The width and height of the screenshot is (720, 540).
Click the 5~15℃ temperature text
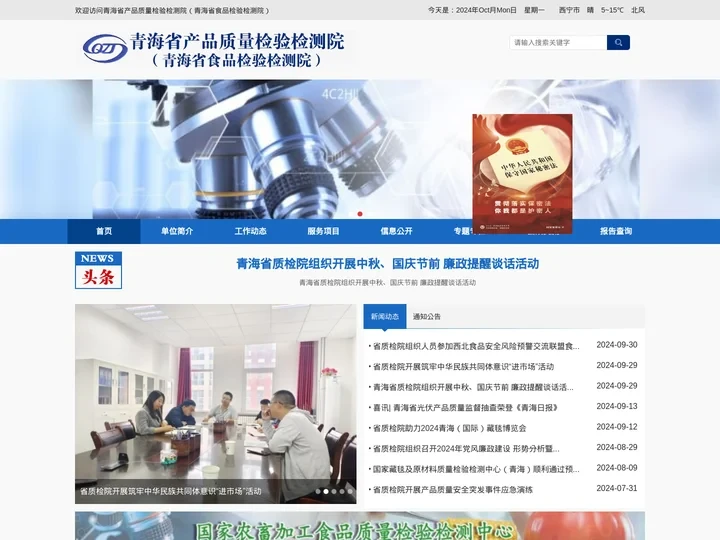(612, 10)
